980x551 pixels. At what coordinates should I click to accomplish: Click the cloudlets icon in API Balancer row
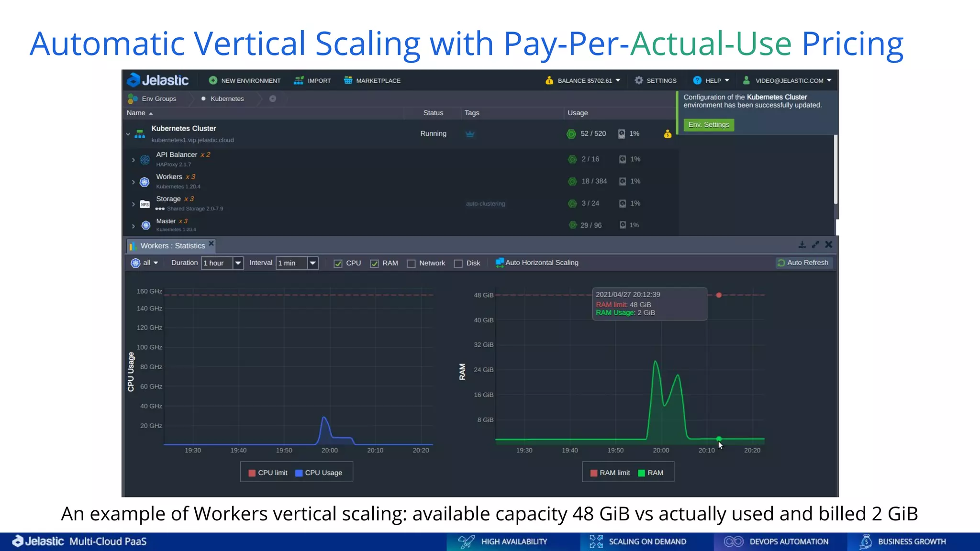pyautogui.click(x=572, y=159)
